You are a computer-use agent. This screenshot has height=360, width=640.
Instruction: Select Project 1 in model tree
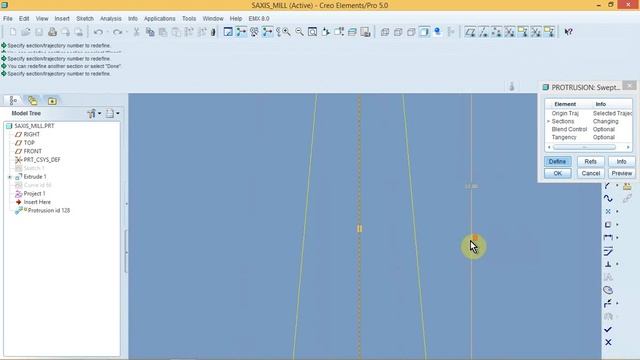[34, 193]
